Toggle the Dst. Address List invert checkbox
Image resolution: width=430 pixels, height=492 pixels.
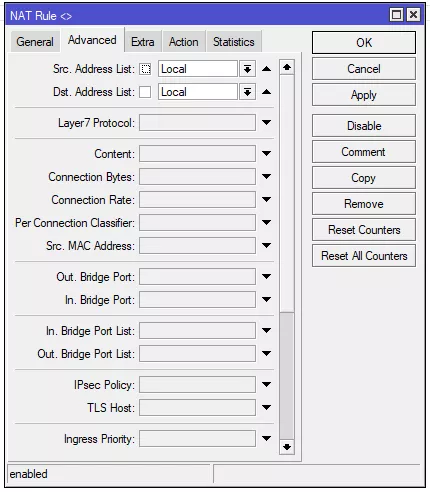click(145, 92)
